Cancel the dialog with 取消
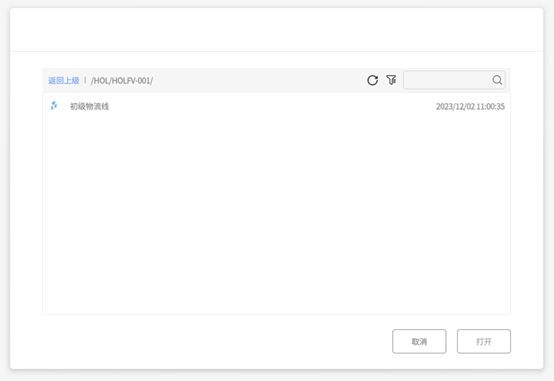 [x=419, y=341]
